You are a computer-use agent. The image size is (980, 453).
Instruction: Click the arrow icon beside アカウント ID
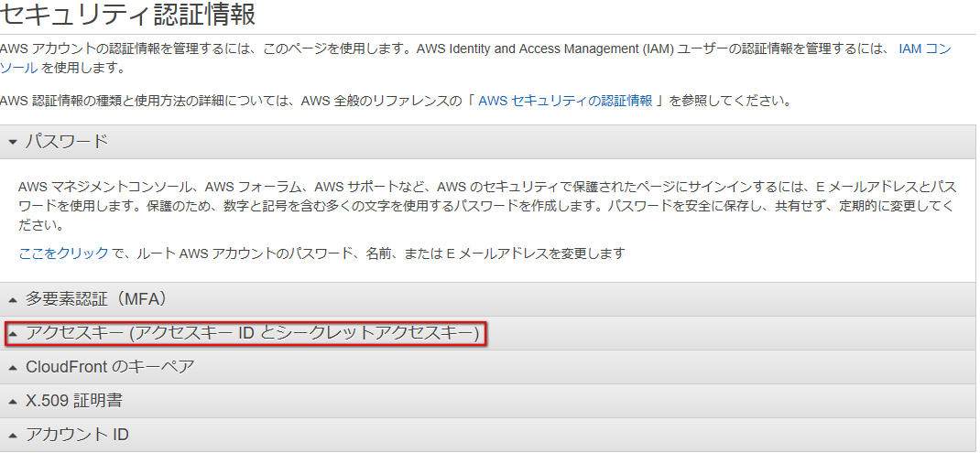13,436
